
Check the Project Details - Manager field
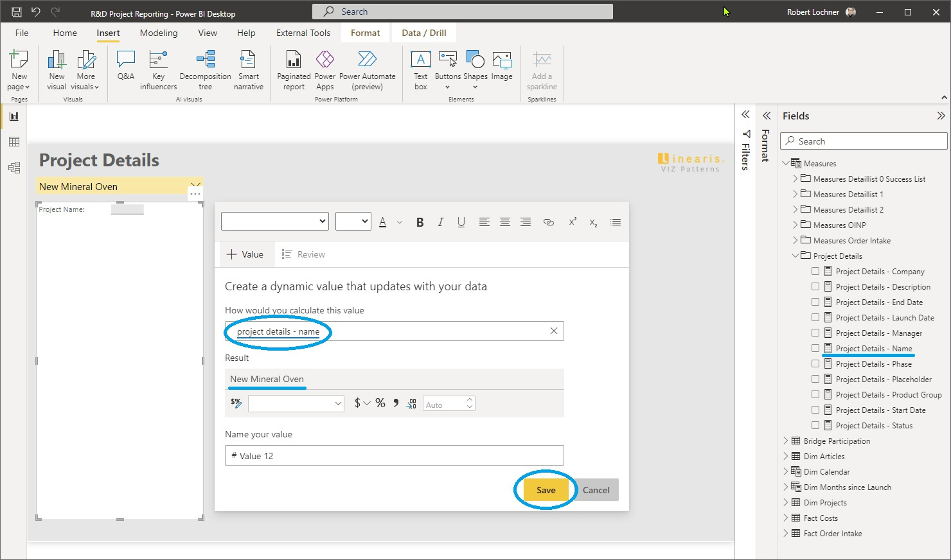(x=816, y=333)
